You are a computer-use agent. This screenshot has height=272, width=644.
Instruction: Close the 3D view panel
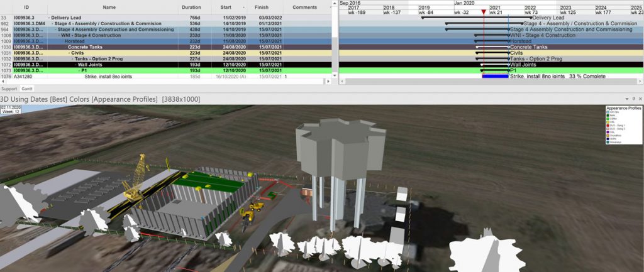click(x=639, y=99)
